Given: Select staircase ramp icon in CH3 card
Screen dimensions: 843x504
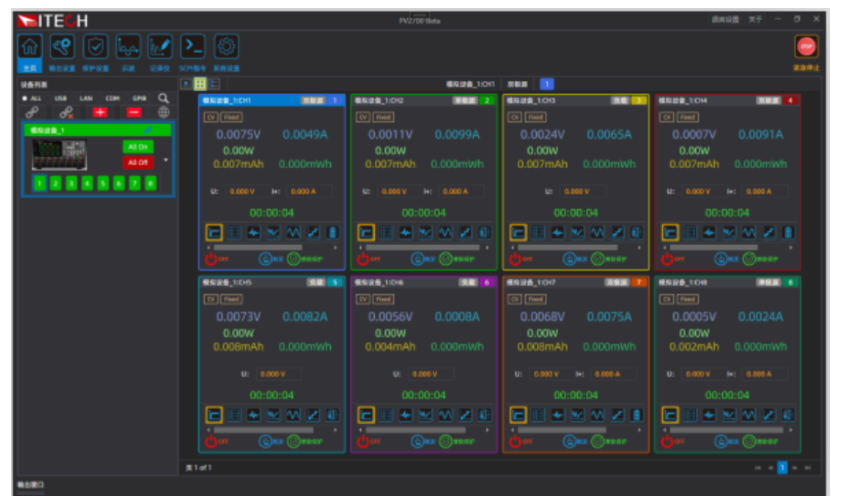Looking at the screenshot, I should (617, 233).
